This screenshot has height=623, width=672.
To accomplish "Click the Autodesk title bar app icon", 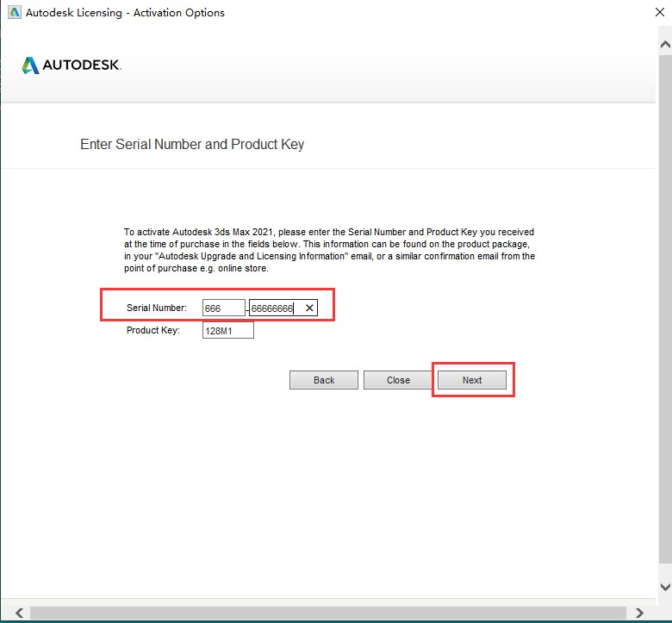I will 14,12.
